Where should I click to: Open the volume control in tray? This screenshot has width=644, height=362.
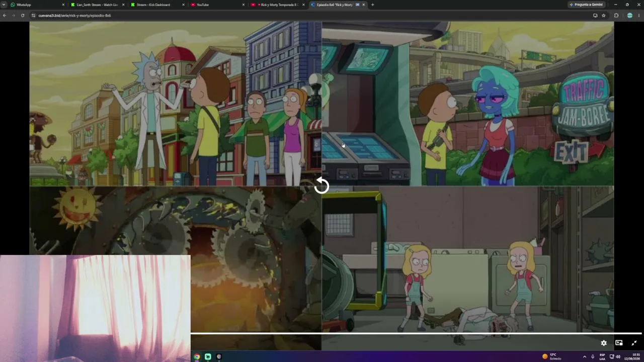coord(618,356)
